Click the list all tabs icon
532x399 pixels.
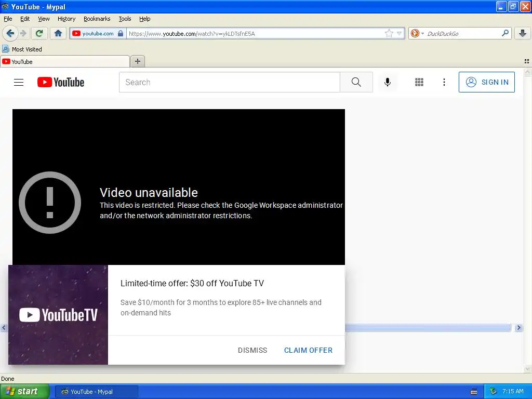point(527,61)
